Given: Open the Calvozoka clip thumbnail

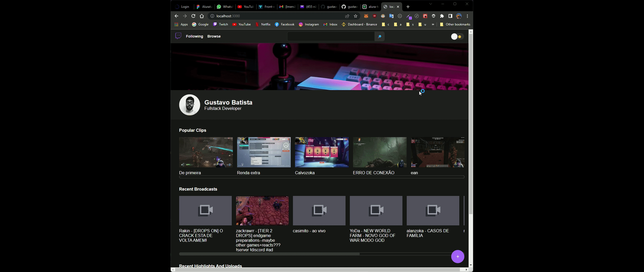Looking at the screenshot, I should click(x=322, y=152).
